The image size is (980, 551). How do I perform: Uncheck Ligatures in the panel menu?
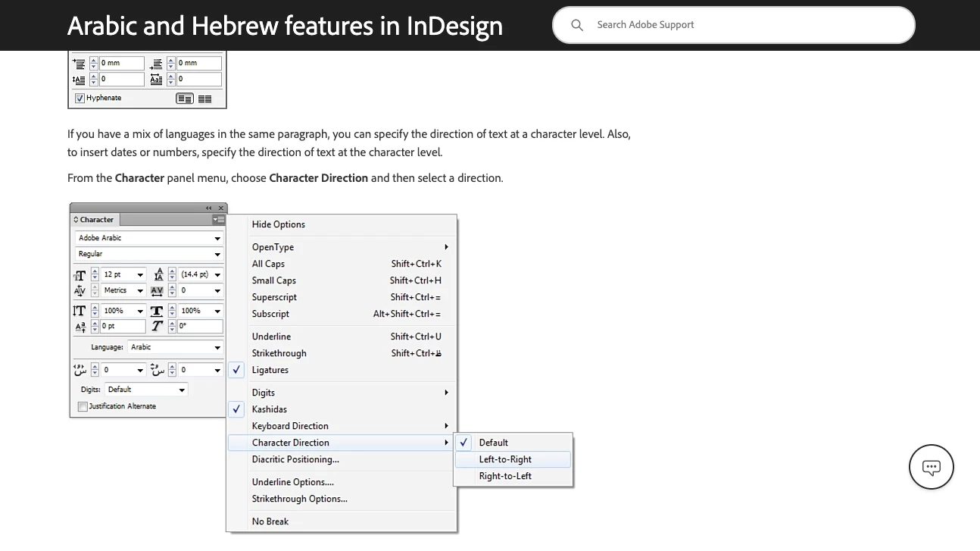pos(236,370)
